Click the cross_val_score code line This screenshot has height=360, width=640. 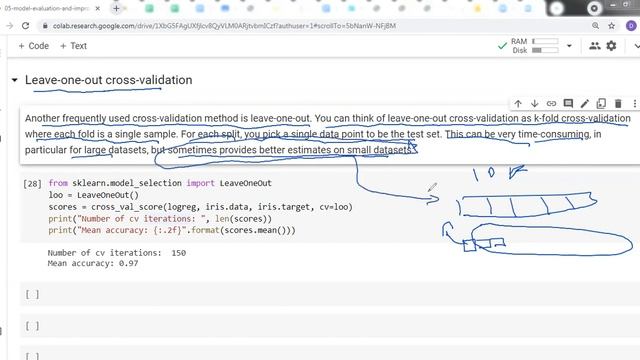coord(200,207)
